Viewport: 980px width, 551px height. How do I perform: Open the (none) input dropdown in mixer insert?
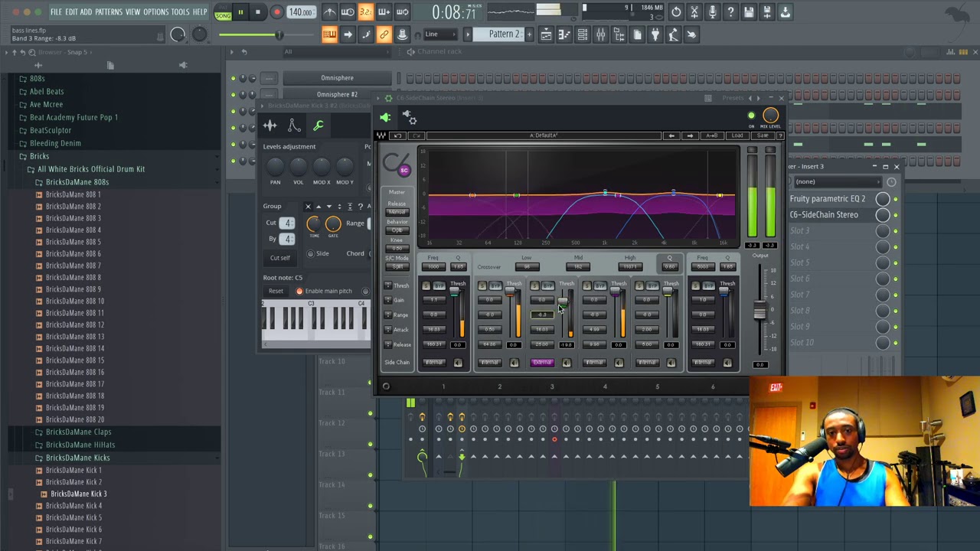pyautogui.click(x=837, y=182)
